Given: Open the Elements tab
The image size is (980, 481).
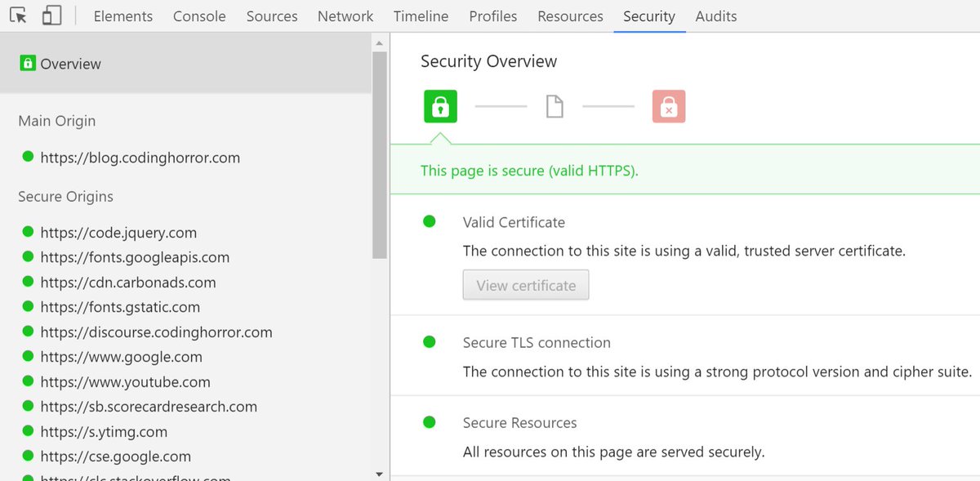Looking at the screenshot, I should tap(123, 16).
